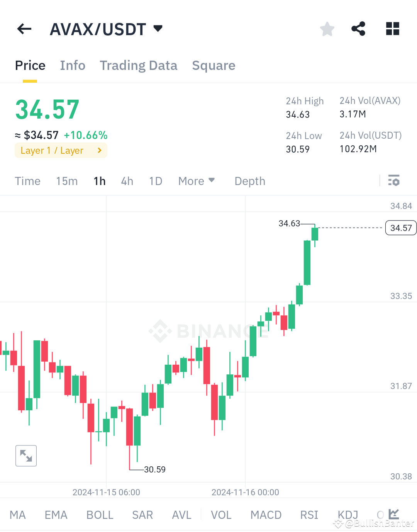Open the Square tab

[x=214, y=65]
